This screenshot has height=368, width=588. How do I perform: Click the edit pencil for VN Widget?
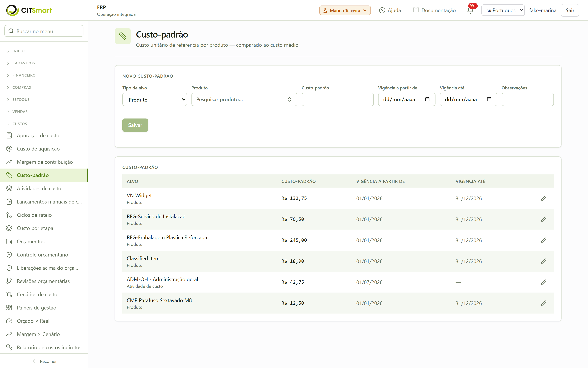[543, 198]
